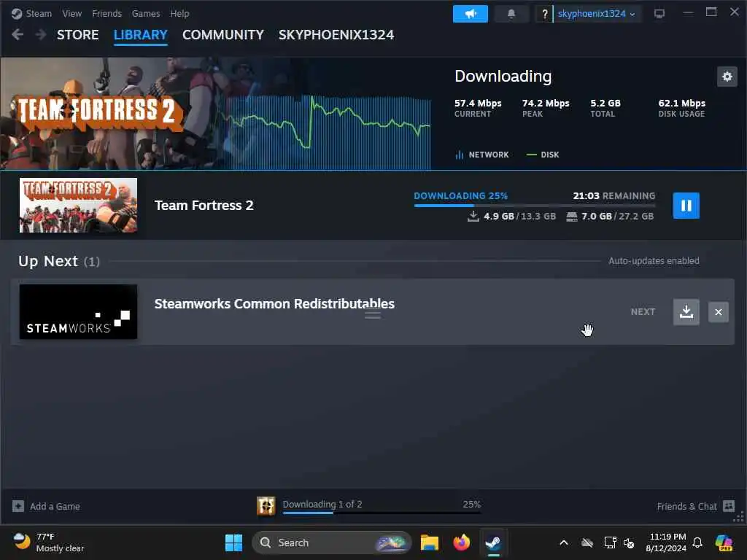Toggle the DISK graph legend
Screen dimensions: 747x560
pos(543,155)
